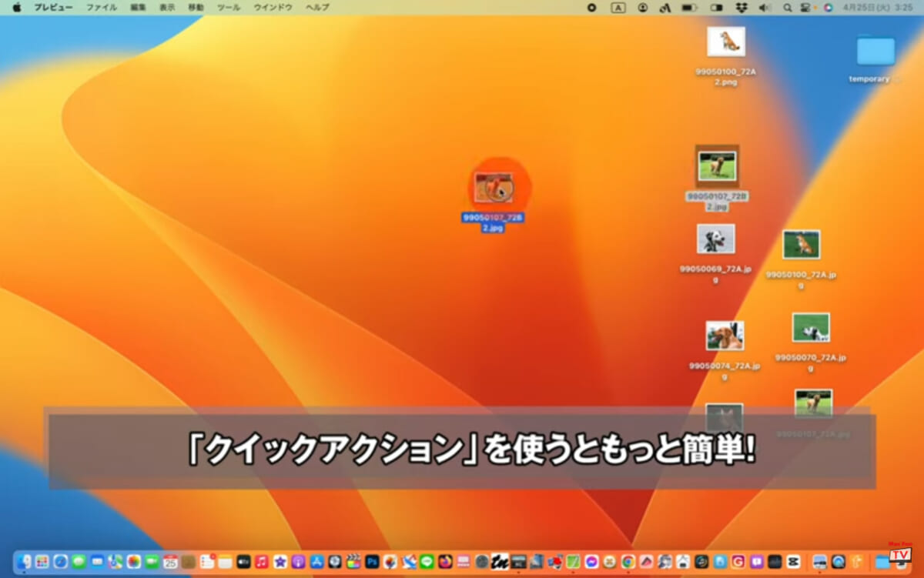Open LINE from the Dock
Image resolution: width=924 pixels, height=578 pixels.
click(x=427, y=562)
